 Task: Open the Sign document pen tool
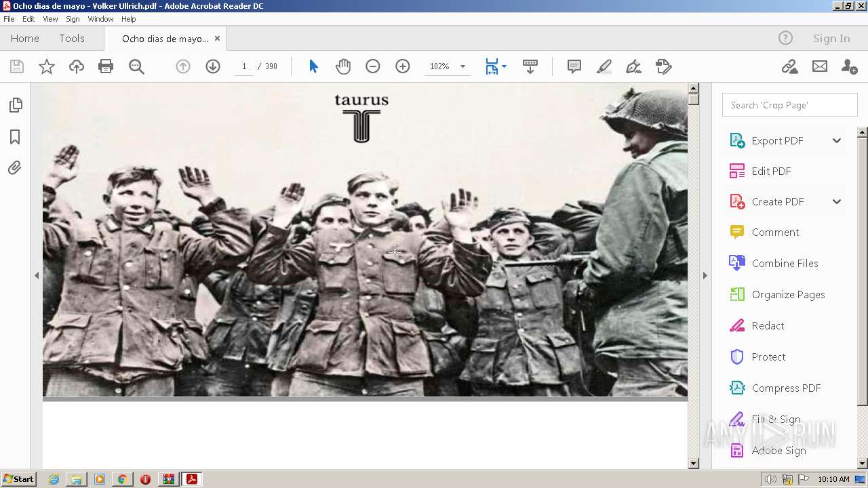point(633,66)
